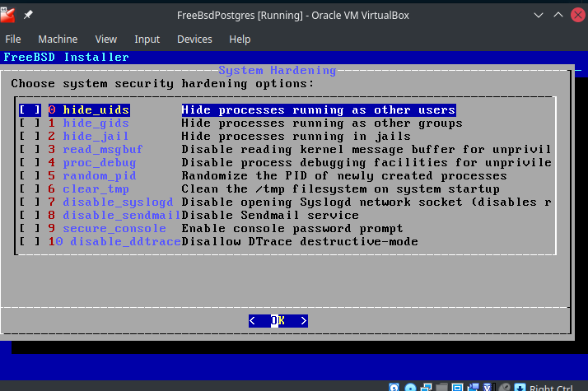Screen dimensions: 588x391
Task: Click the random_pid option label
Action: coord(100,175)
